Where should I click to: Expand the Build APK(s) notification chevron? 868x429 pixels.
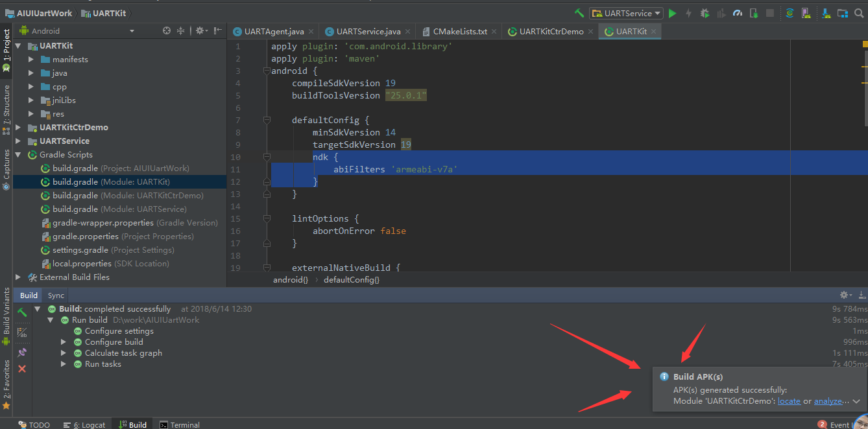856,402
